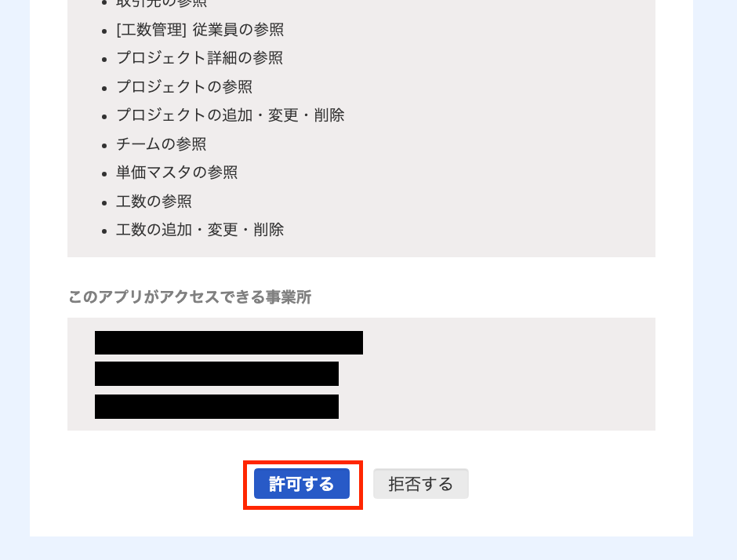
Task: Click the プロジェクト詳細の参照 list item
Action: (200, 58)
